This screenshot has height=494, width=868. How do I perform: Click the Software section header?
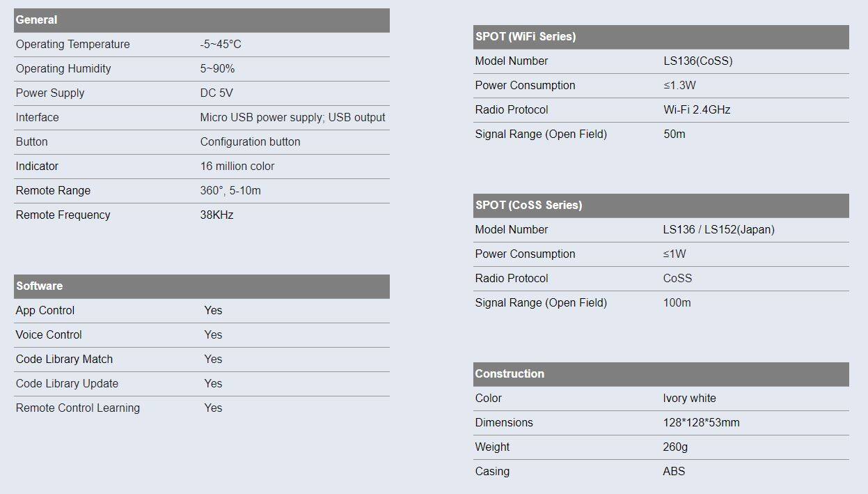pyautogui.click(x=40, y=286)
